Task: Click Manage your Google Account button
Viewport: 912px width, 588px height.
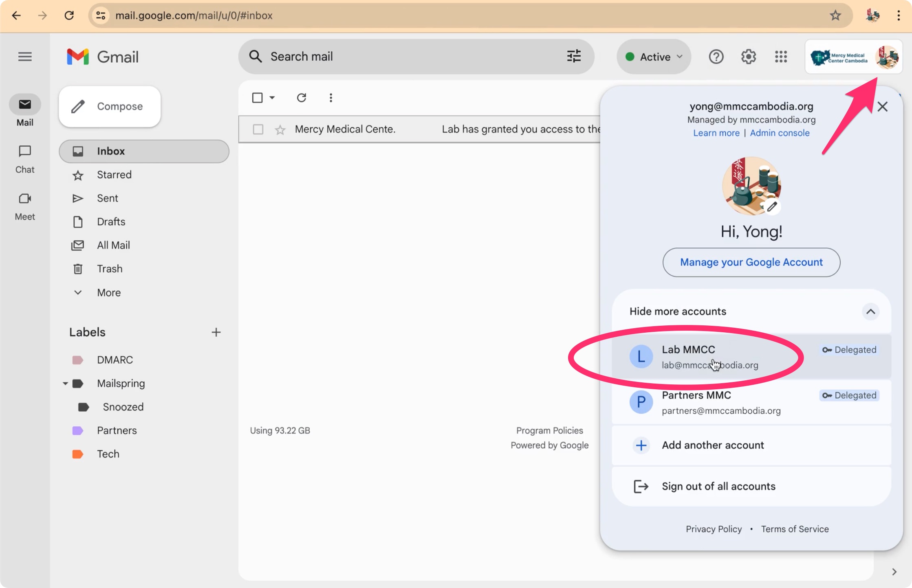Action: pos(751,262)
